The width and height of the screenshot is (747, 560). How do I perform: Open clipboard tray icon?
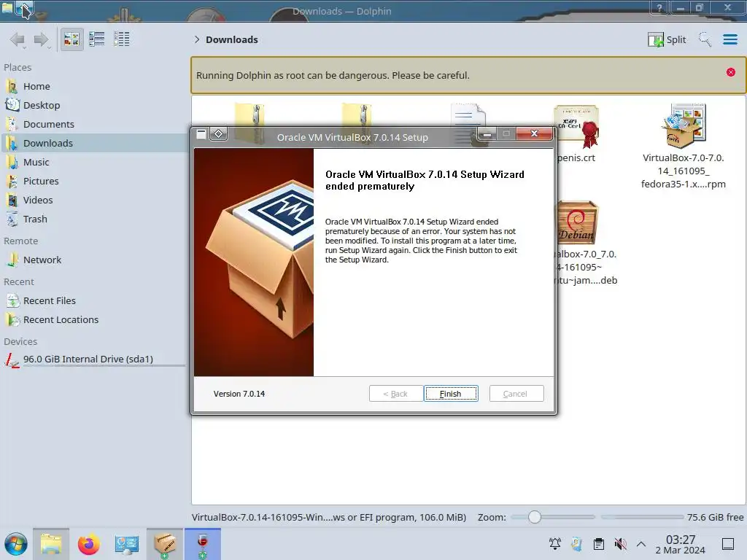(x=599, y=543)
